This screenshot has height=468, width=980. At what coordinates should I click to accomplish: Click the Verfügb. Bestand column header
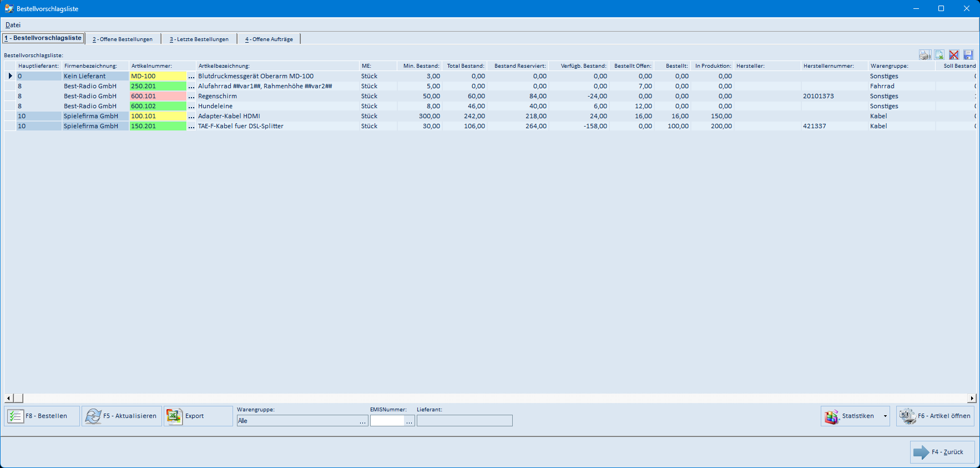[579, 66]
